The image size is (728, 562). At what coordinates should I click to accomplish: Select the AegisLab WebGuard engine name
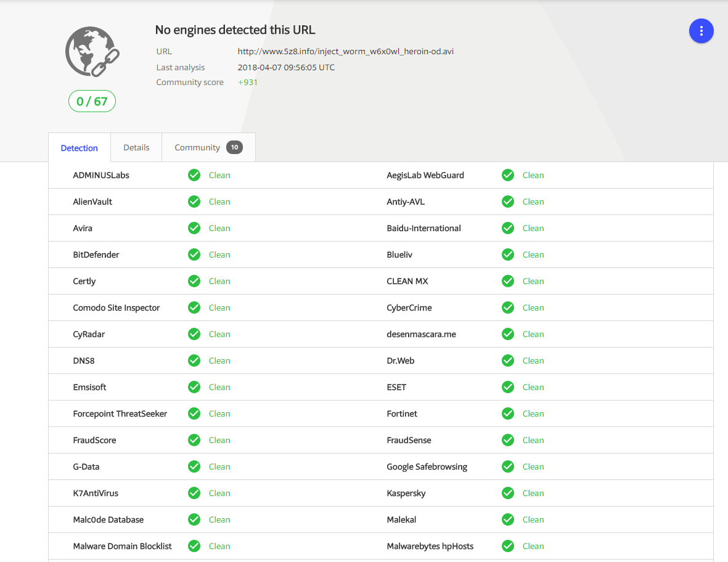point(425,175)
